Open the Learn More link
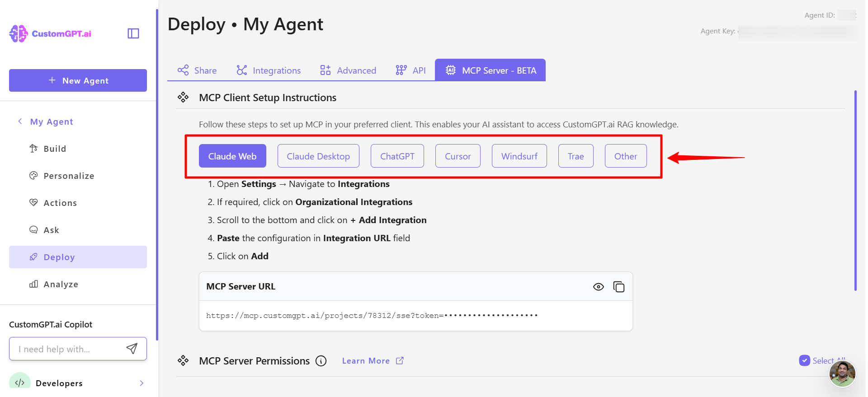 (x=373, y=361)
